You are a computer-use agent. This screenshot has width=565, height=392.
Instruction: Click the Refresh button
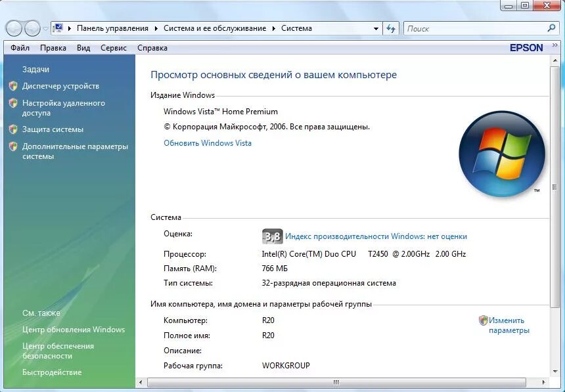[x=391, y=28]
